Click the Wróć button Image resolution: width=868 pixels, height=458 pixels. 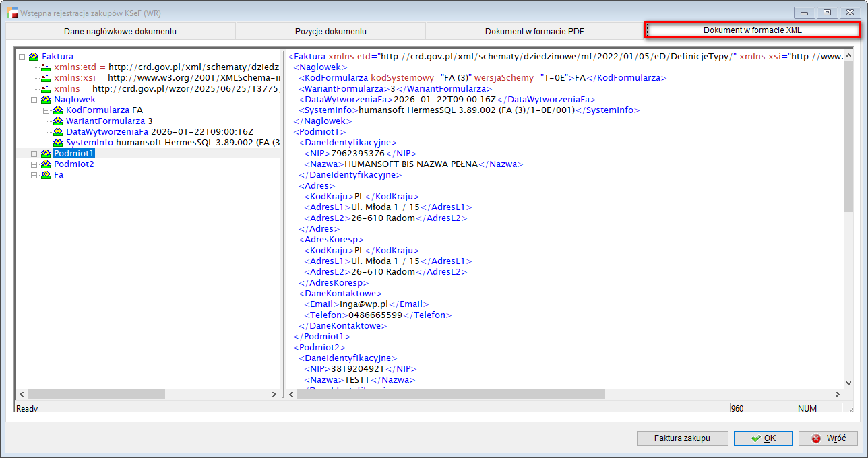tap(828, 438)
